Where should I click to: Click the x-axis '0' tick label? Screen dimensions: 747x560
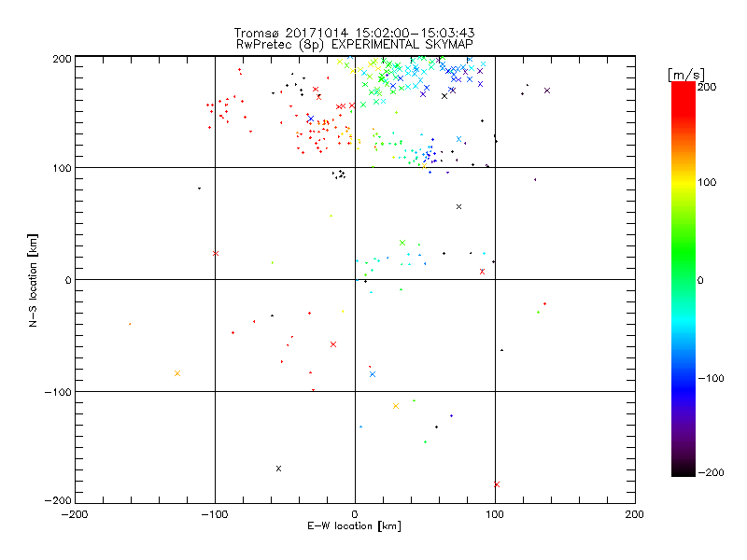[355, 514]
